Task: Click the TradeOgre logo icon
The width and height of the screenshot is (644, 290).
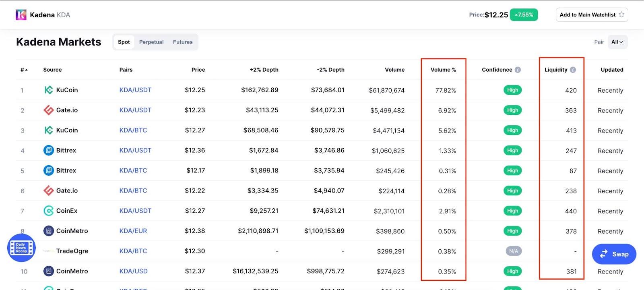Action: coord(48,251)
